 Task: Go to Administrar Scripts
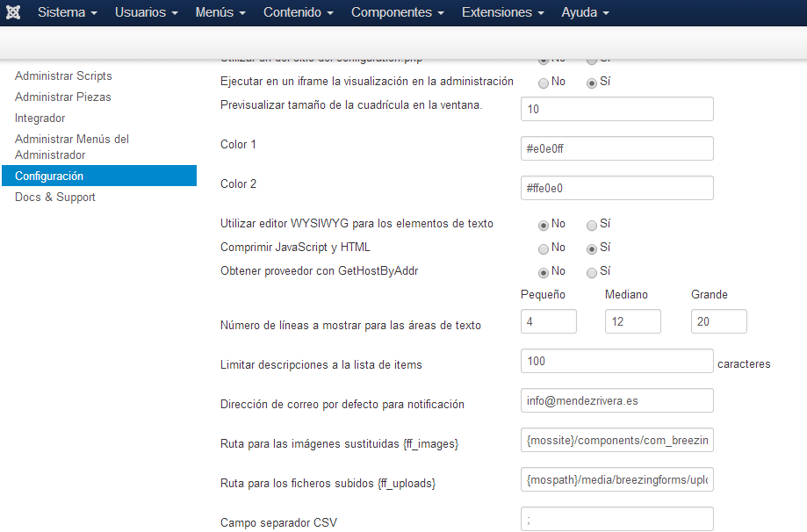click(63, 75)
